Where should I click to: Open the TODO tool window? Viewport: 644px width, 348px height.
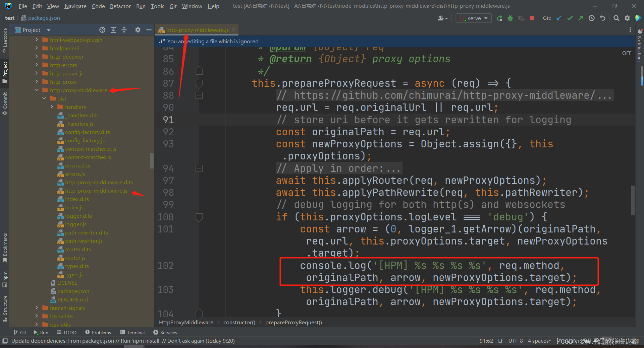(x=66, y=333)
